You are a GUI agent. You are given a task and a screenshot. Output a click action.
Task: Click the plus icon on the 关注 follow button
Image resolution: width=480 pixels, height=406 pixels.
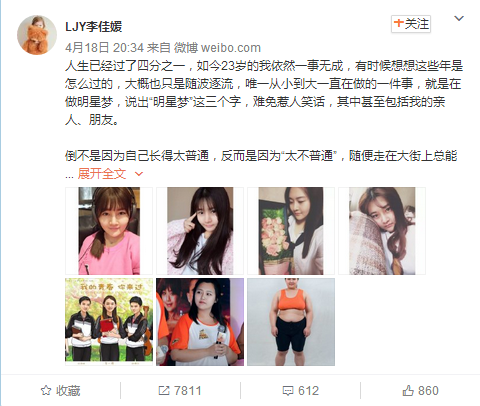[398, 23]
